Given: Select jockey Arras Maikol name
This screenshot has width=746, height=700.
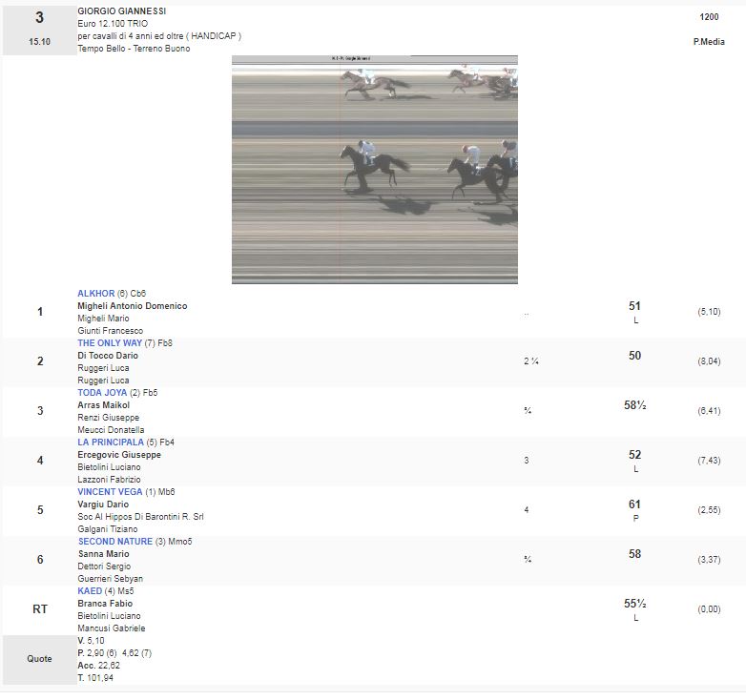Looking at the screenshot, I should [103, 405].
